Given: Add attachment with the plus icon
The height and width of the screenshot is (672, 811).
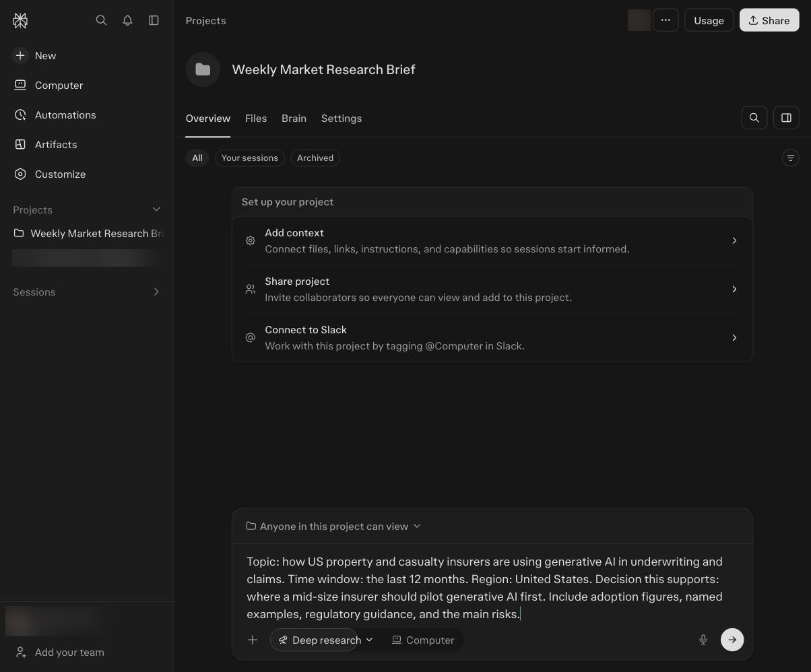Looking at the screenshot, I should [x=253, y=640].
